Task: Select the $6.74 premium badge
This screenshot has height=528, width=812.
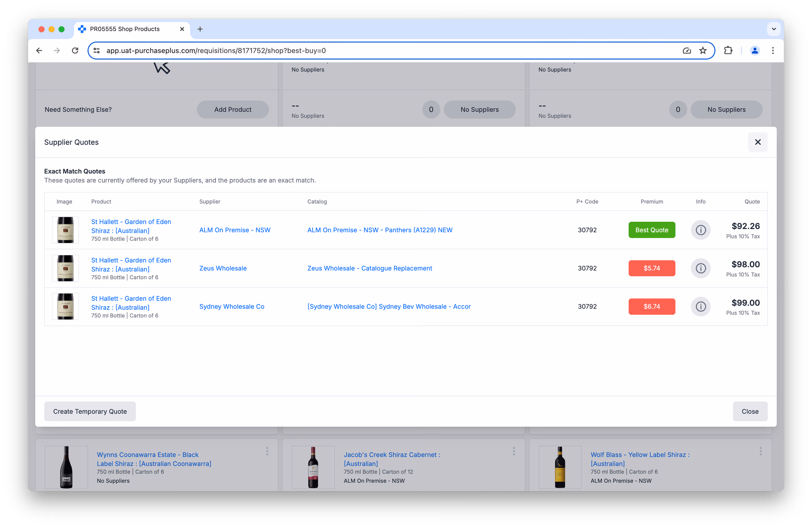Action: pos(652,306)
